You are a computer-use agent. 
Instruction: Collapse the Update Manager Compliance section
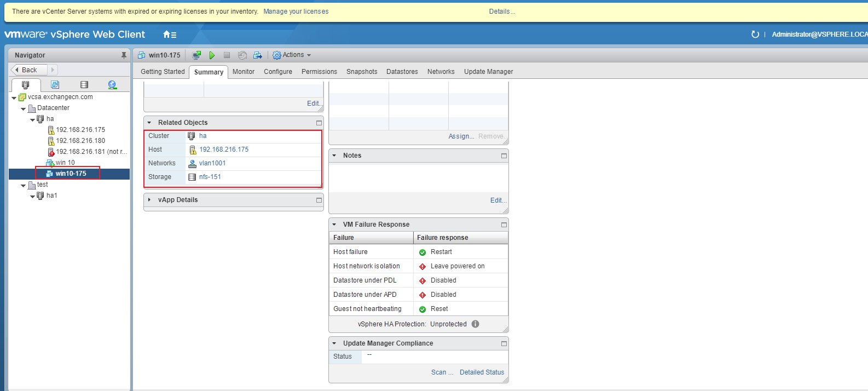[x=334, y=343]
